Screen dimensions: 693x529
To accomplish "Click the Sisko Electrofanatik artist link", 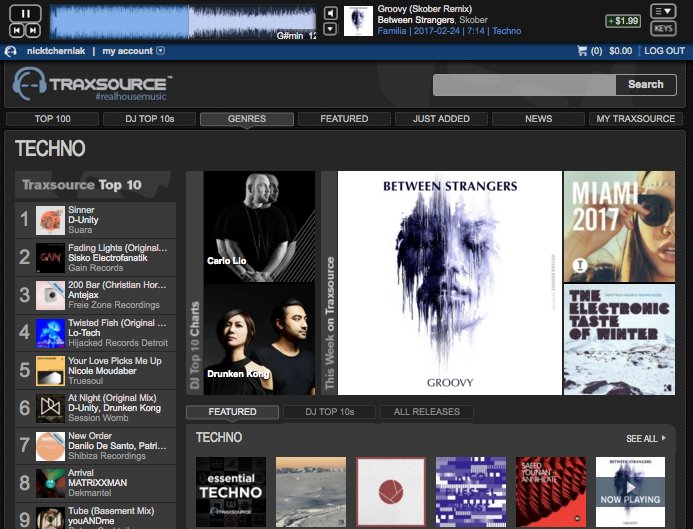I will click(108, 258).
